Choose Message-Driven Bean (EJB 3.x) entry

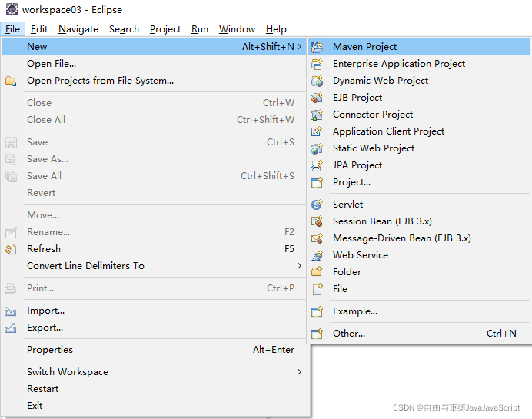pos(419,238)
